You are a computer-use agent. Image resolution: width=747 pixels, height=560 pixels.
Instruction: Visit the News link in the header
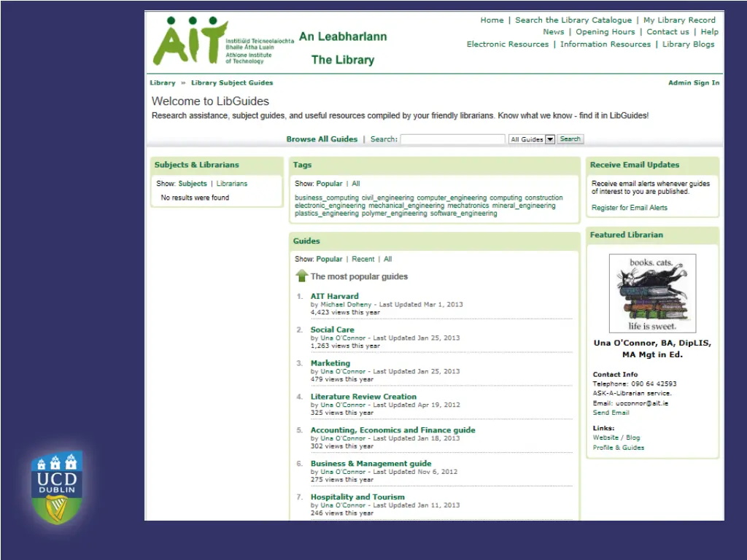[554, 32]
